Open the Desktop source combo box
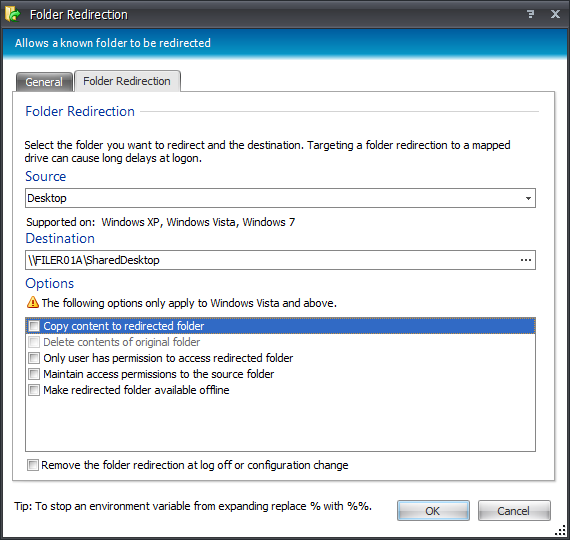This screenshot has height=540, width=570. 280,198
